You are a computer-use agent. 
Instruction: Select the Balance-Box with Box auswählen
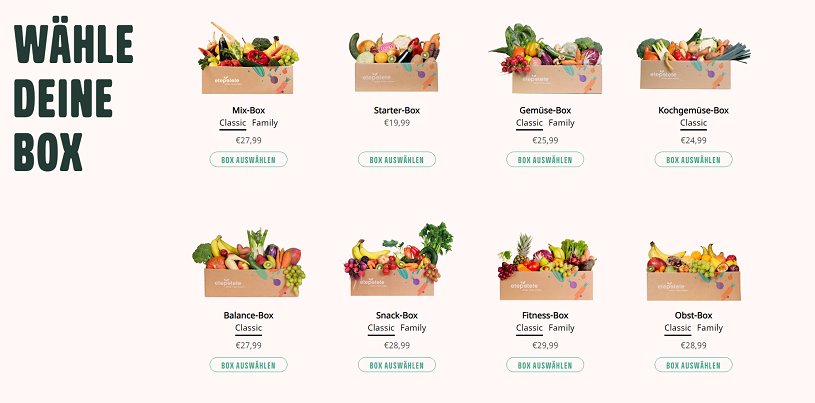click(x=248, y=365)
